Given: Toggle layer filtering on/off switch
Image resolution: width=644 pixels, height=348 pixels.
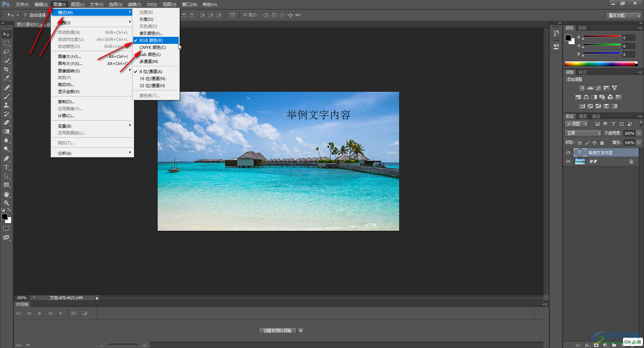Looking at the screenshot, I should pos(641,124).
